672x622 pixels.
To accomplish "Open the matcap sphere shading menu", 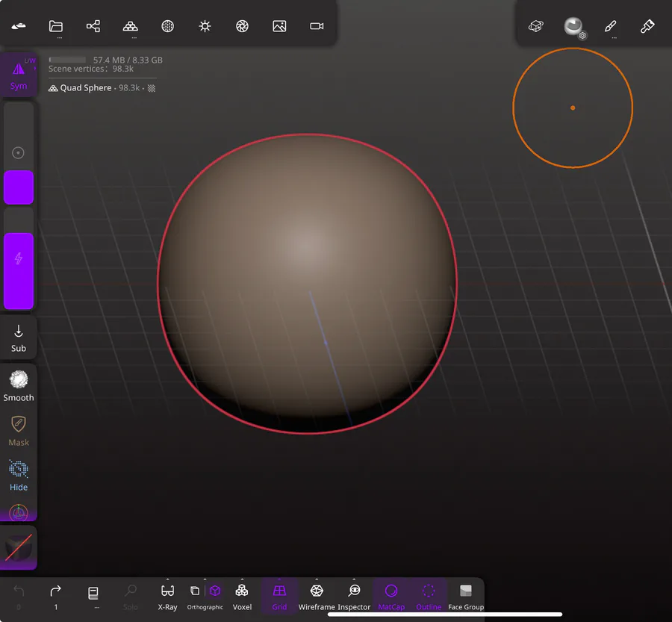I will tap(573, 27).
